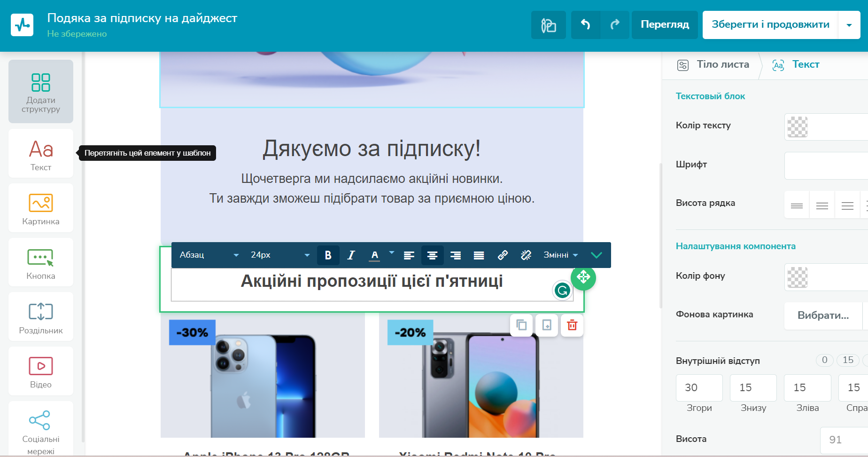Toggle bold formatting in text toolbar
868x457 pixels.
(328, 255)
